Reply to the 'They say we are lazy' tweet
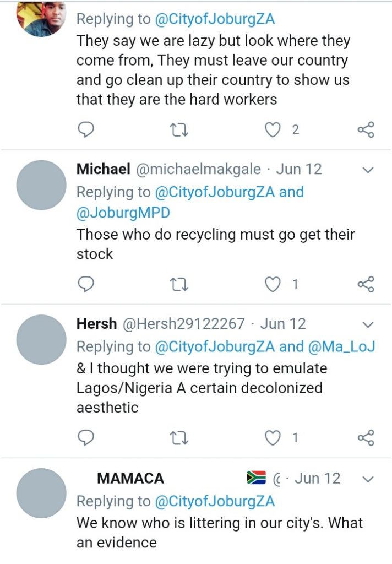 tap(86, 129)
